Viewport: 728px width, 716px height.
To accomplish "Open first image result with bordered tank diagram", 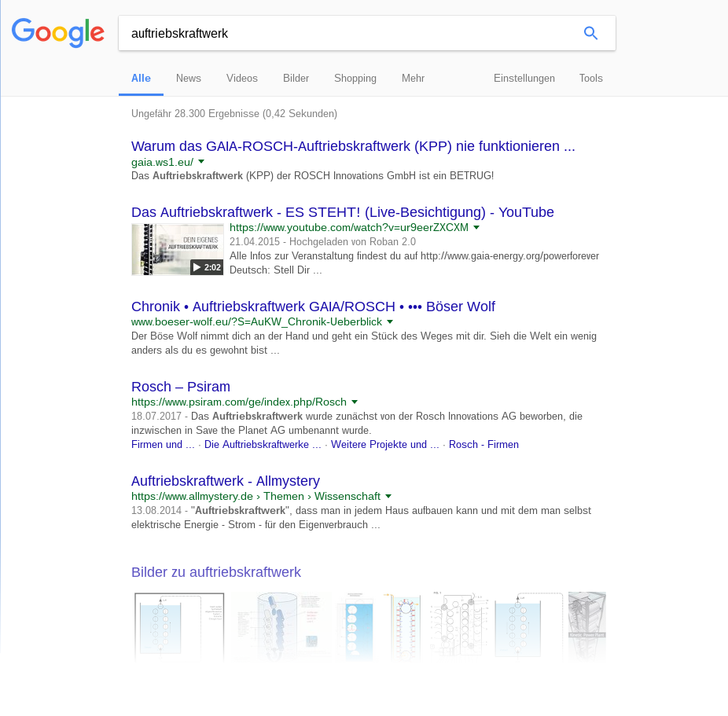I will [x=179, y=626].
